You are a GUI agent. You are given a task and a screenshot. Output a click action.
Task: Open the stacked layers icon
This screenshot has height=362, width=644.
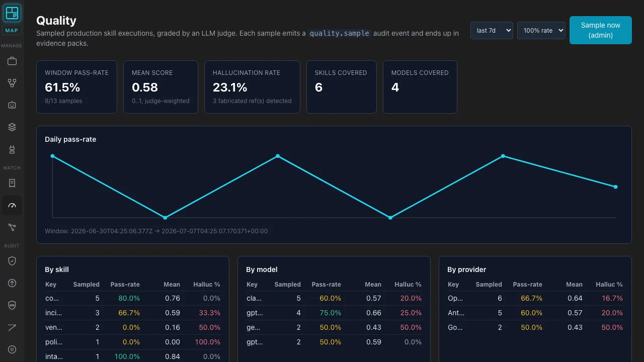click(12, 127)
